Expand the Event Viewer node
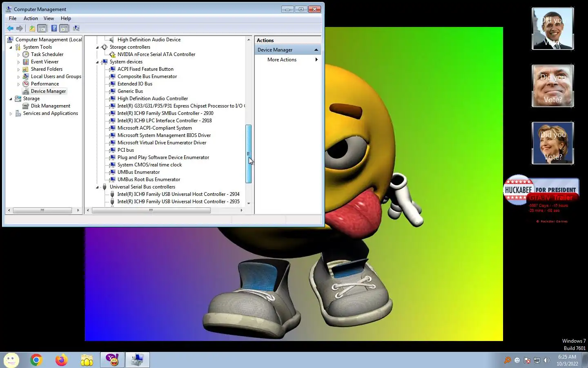 18,62
